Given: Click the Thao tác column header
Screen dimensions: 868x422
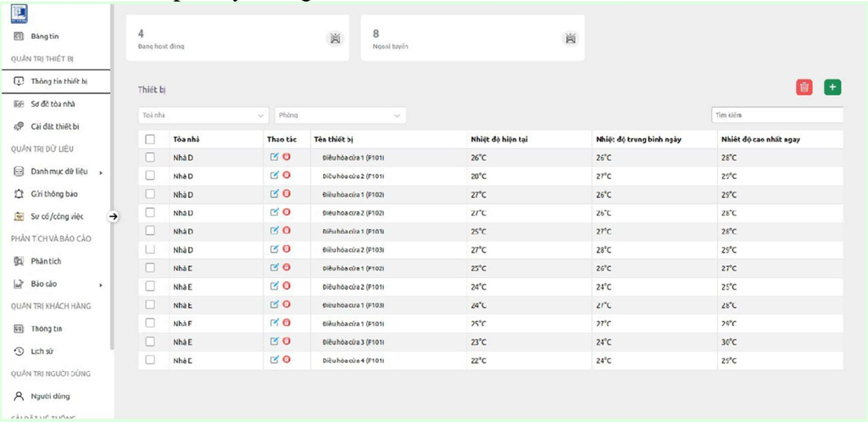Looking at the screenshot, I should pyautogui.click(x=281, y=139).
